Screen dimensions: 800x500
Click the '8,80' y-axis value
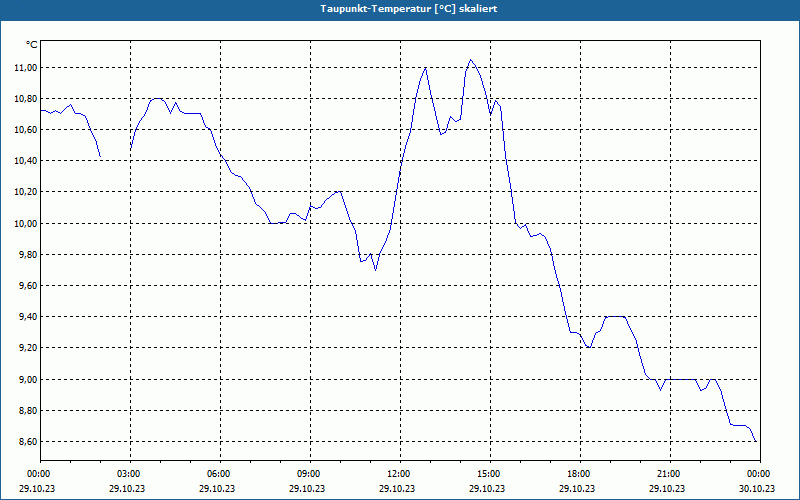point(29,411)
